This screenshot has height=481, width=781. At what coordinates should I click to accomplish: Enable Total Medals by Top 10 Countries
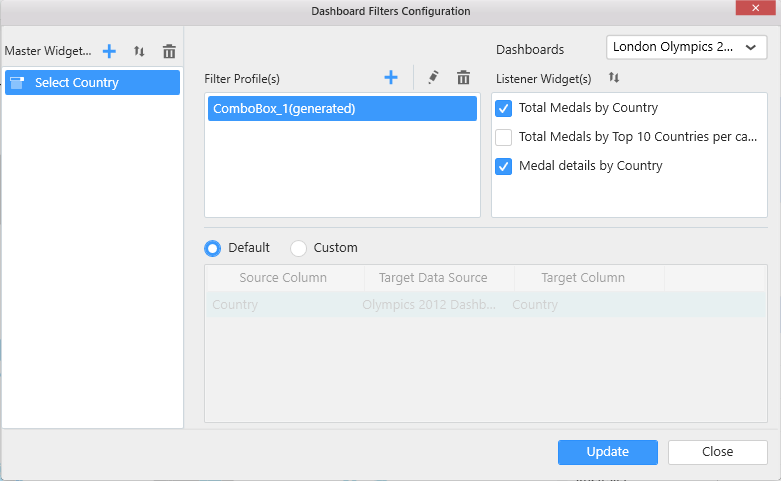(504, 137)
